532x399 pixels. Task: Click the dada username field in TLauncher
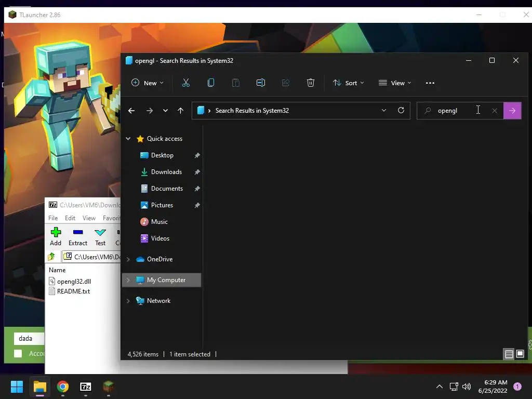point(29,338)
